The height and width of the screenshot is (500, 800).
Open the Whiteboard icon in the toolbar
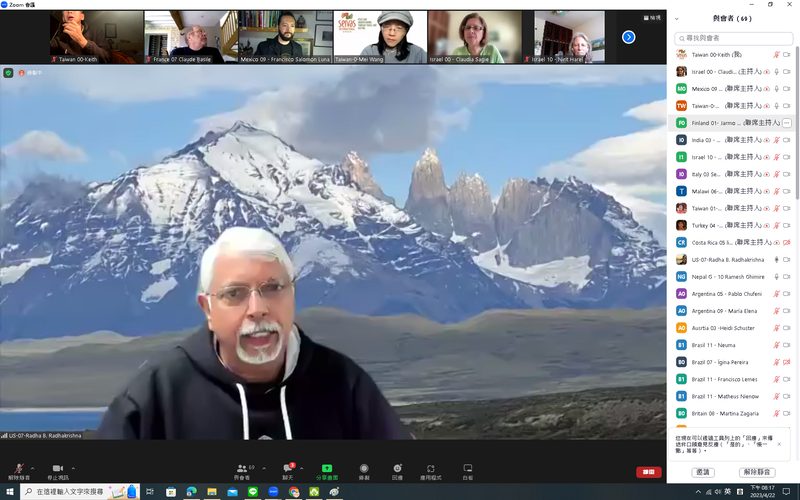pos(467,468)
